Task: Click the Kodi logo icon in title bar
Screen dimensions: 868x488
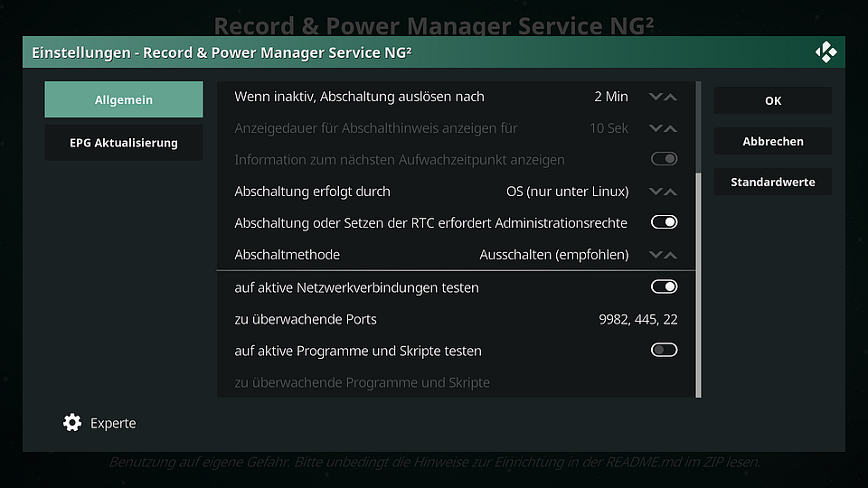Action: [826, 52]
